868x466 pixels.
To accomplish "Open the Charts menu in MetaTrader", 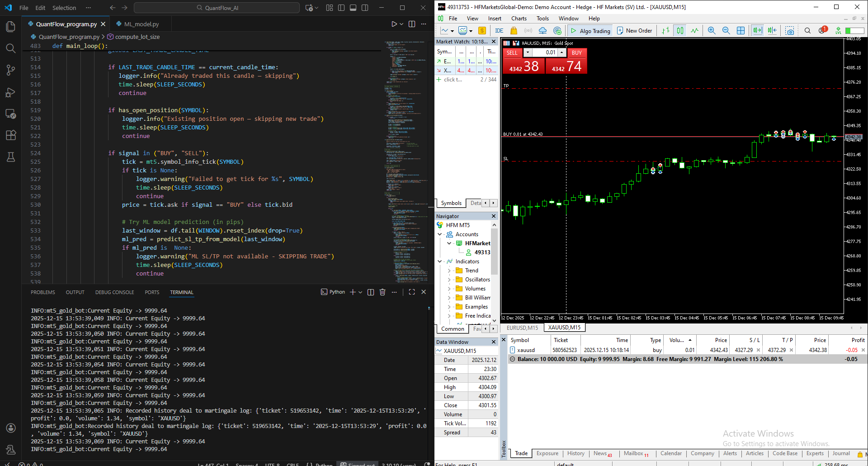I will [519, 19].
